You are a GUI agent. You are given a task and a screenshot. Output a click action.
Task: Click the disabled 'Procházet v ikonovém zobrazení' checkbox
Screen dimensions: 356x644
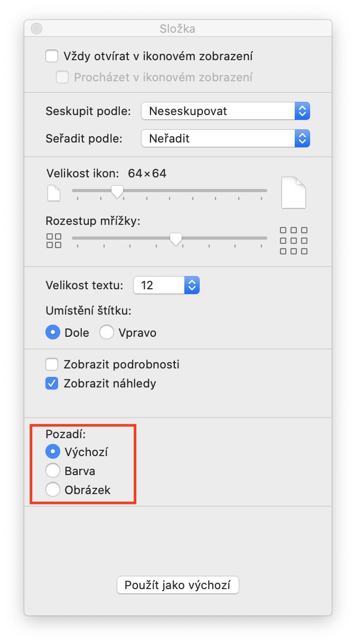point(62,78)
